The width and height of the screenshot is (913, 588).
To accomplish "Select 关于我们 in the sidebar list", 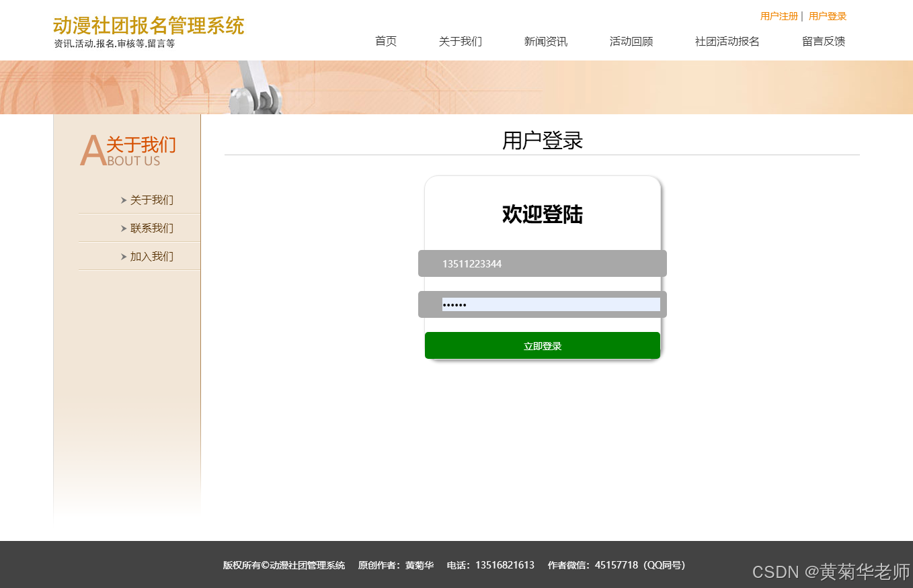I will point(152,200).
